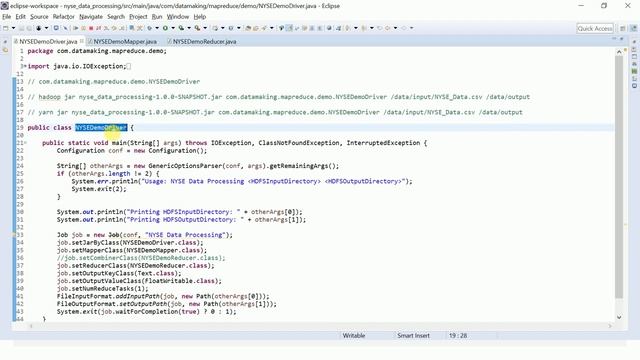Click the red Terminate toolbar icon
640x360 pixels.
91,28
